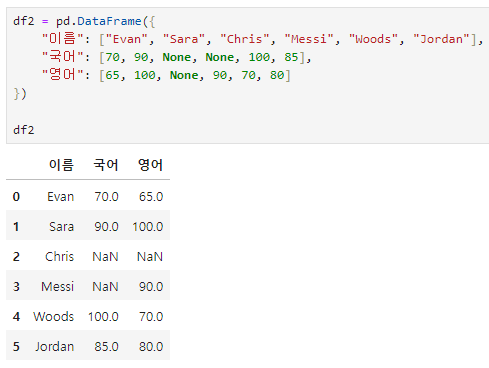Click row index 2 in the table
The width and height of the screenshot is (489, 368).
pos(16,257)
